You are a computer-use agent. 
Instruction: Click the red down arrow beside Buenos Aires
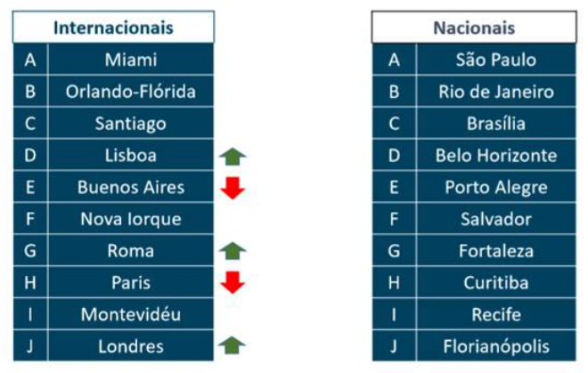233,188
